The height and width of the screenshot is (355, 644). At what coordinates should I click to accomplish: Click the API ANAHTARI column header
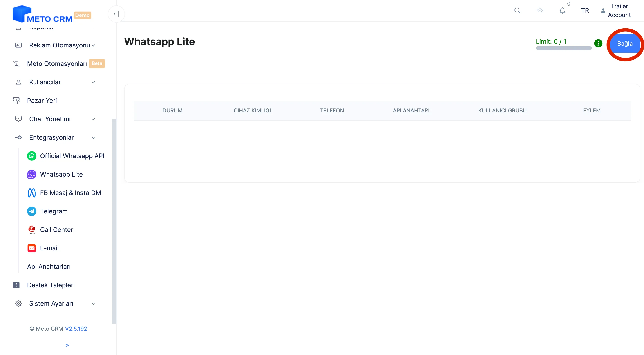(x=411, y=111)
